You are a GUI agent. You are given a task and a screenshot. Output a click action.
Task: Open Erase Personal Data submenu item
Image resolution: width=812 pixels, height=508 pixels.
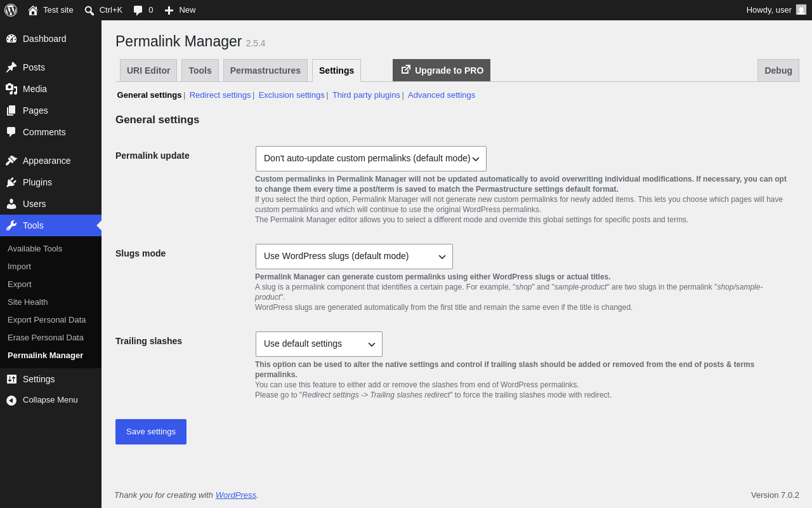pos(51,338)
